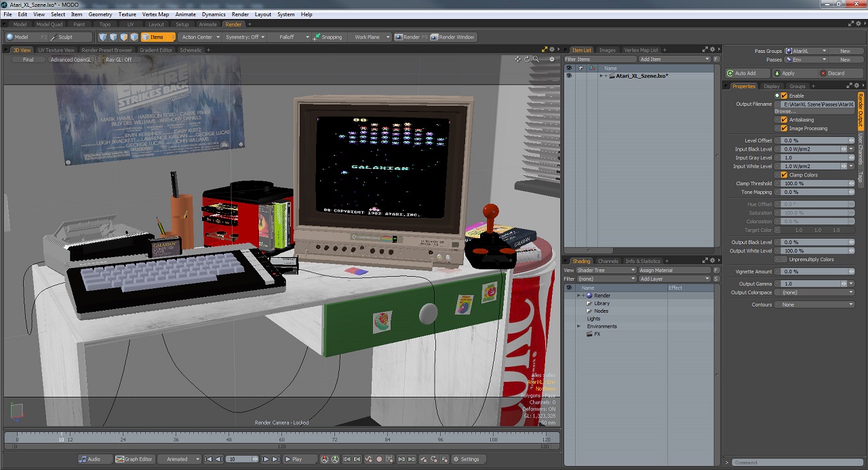Expand Environments in Shader Tree
868x470 pixels.
[x=579, y=326]
